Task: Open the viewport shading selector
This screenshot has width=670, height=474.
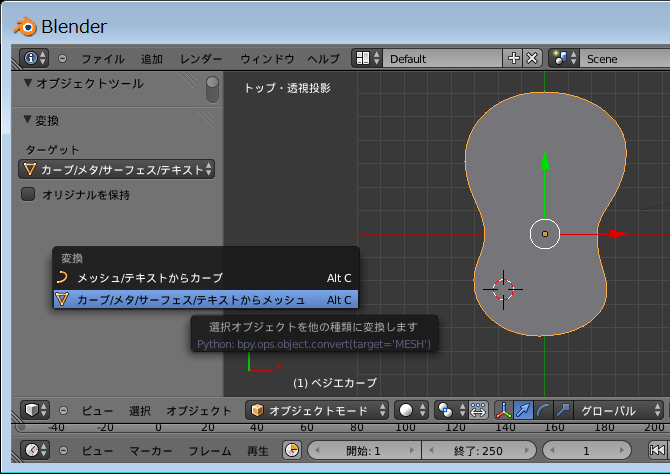Action: 411,410
